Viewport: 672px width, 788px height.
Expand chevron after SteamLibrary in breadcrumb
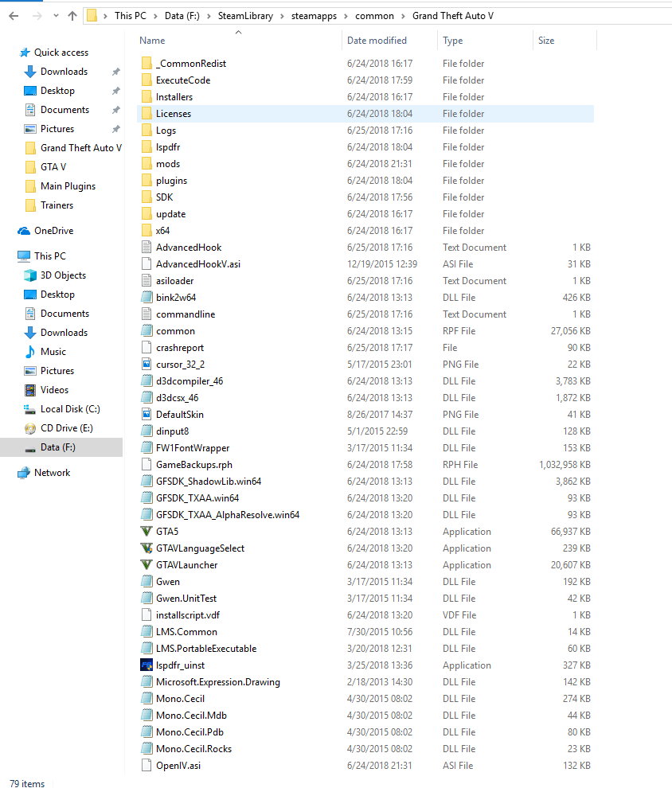282,16
